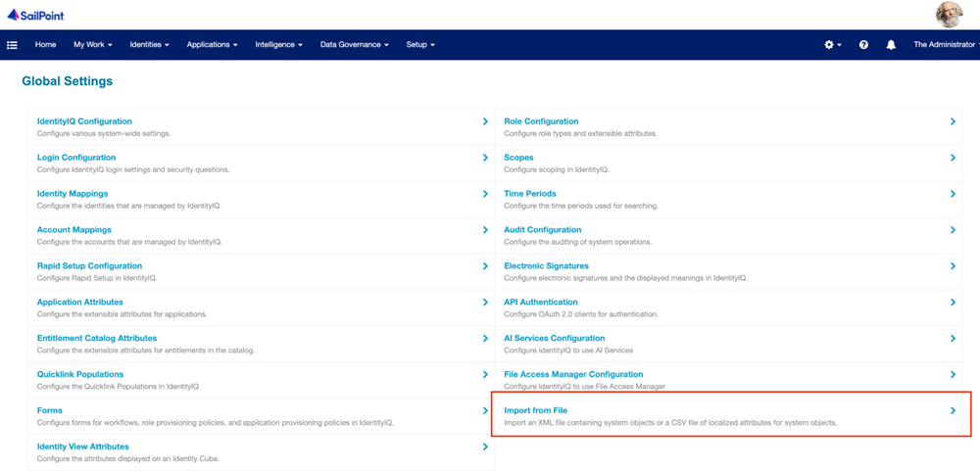The image size is (980, 471).
Task: Open Identity Mappings link
Action: click(x=73, y=194)
